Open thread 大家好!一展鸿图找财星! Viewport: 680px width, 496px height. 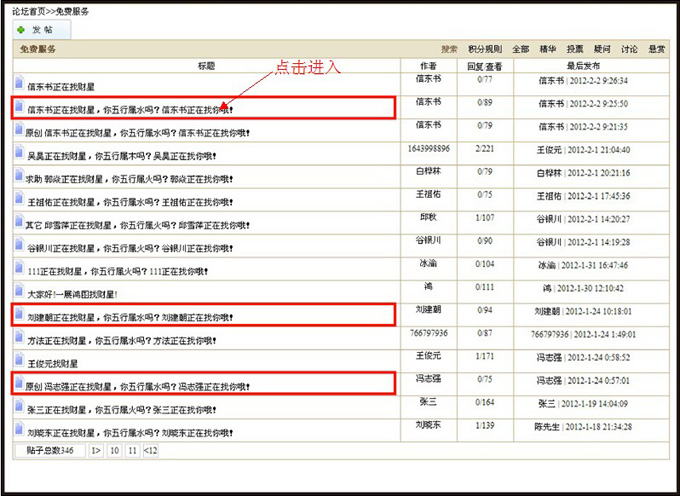pyautogui.click(x=72, y=295)
